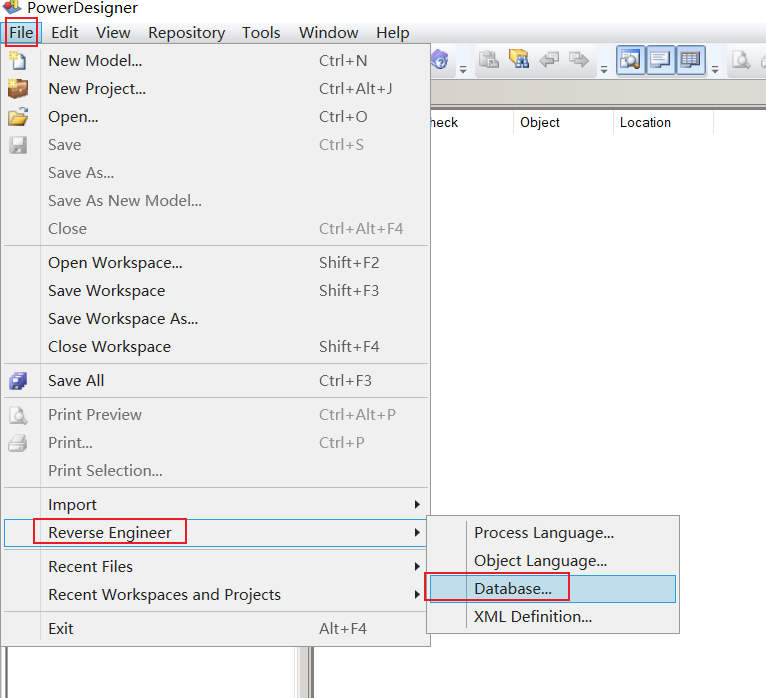Click the page preview toolbar icon at right
766x698 pixels.
point(741,60)
